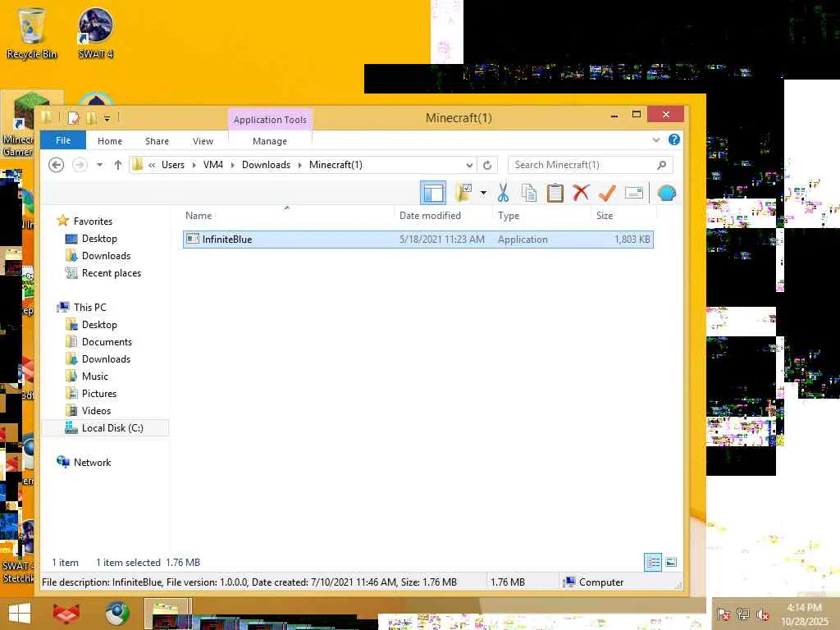This screenshot has width=840, height=630.
Task: Open Desktop under Favorites
Action: [x=99, y=239]
